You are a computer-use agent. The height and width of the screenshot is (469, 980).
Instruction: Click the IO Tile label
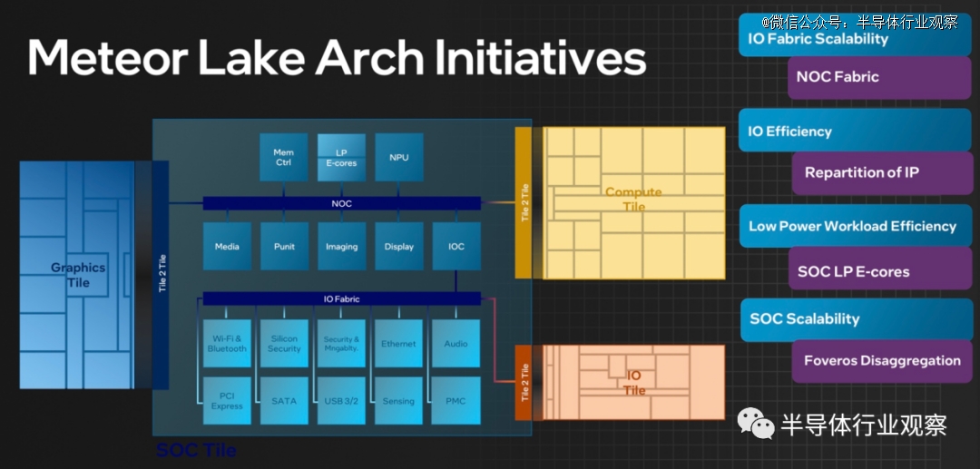633,383
